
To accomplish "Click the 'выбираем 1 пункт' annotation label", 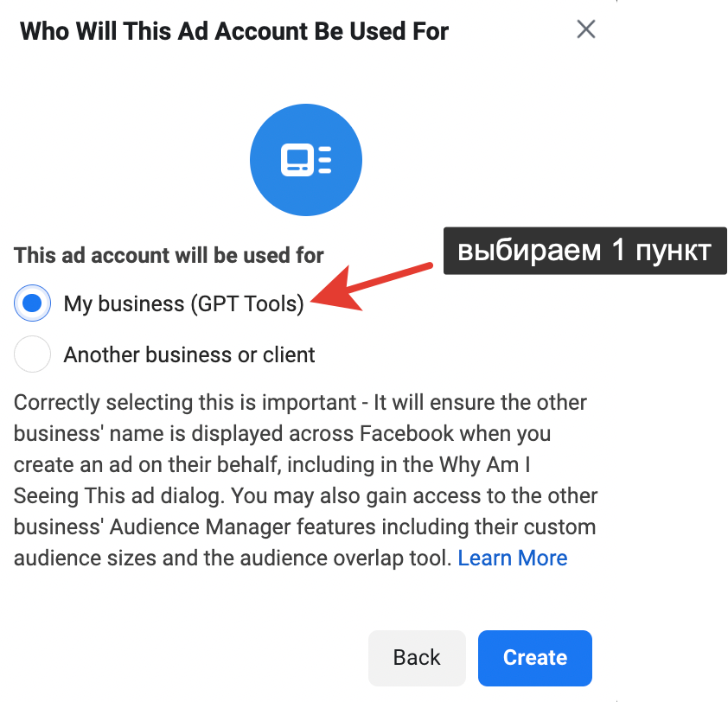I will 584,251.
